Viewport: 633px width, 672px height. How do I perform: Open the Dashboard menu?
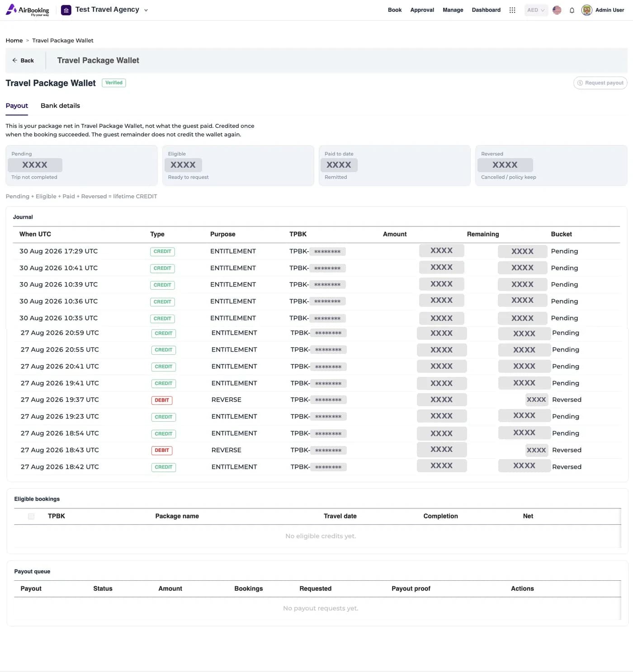(486, 10)
